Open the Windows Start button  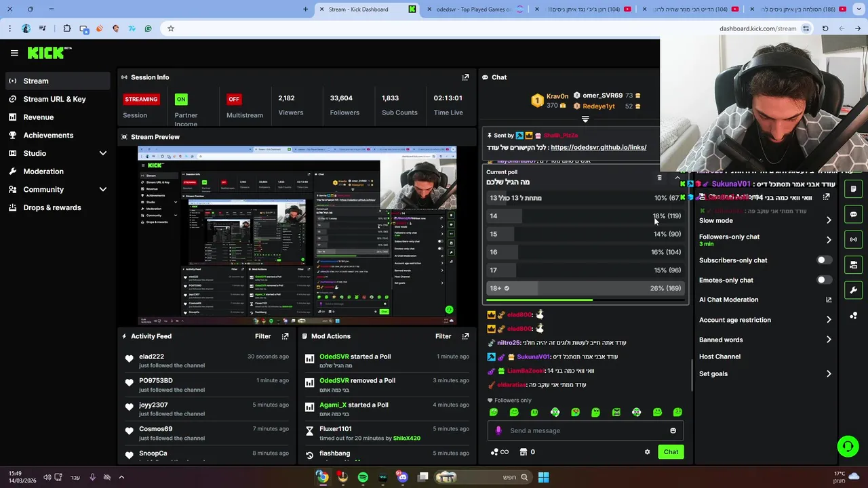(x=543, y=477)
